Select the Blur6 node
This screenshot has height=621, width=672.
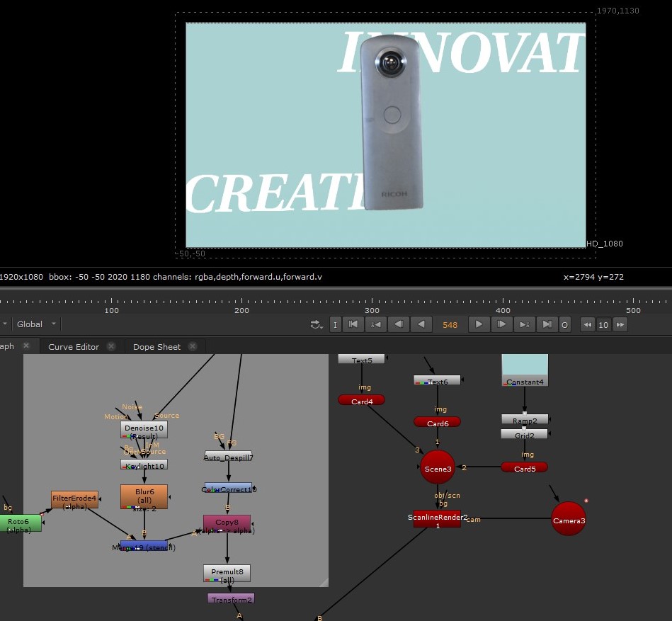(x=144, y=496)
